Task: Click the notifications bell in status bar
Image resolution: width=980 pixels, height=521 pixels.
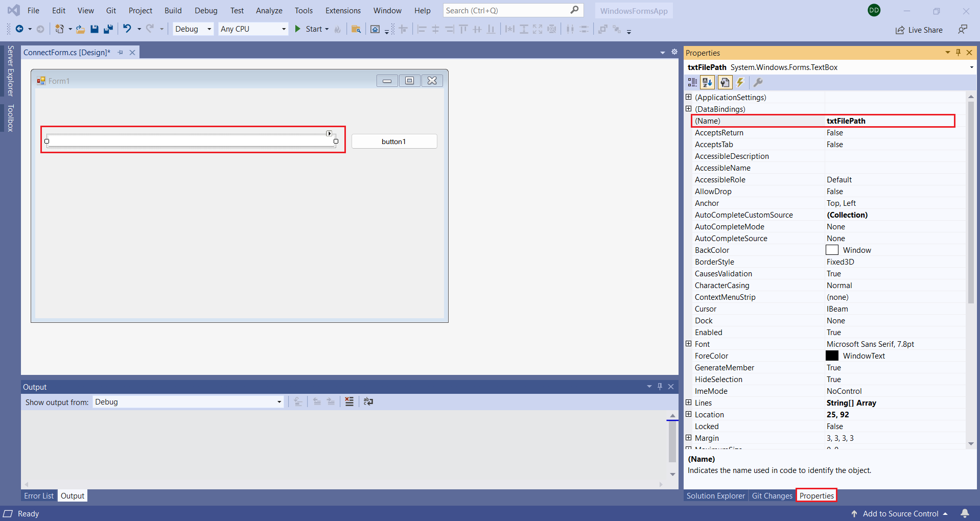Action: point(965,513)
